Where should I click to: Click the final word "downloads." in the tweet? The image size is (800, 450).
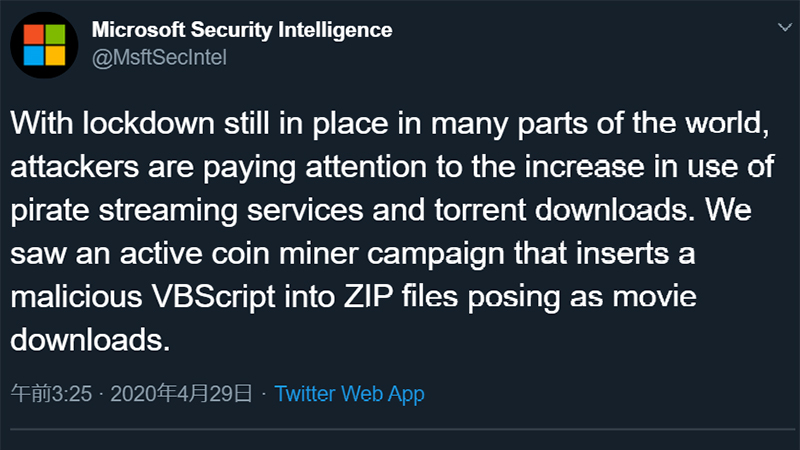(86, 340)
